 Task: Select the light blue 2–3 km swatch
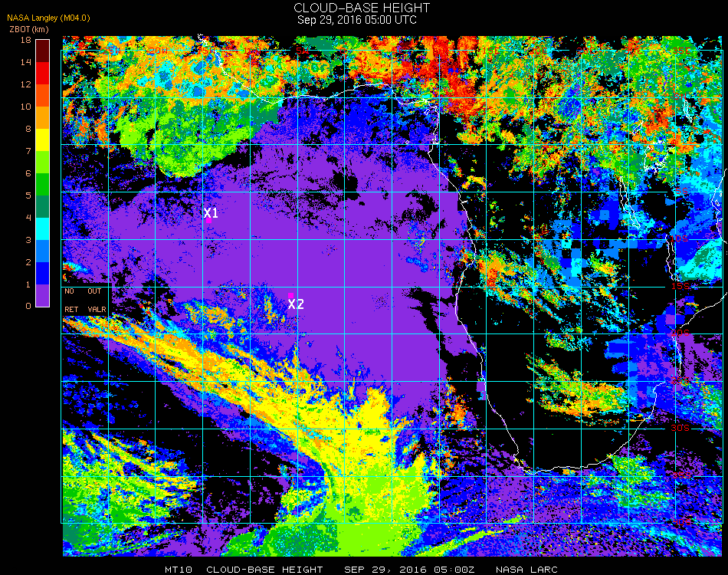click(x=43, y=251)
